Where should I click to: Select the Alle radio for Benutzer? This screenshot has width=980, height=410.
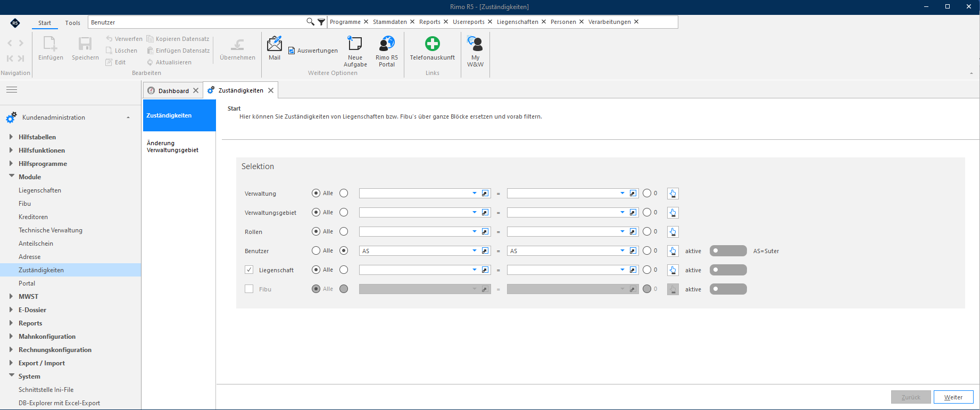point(316,250)
